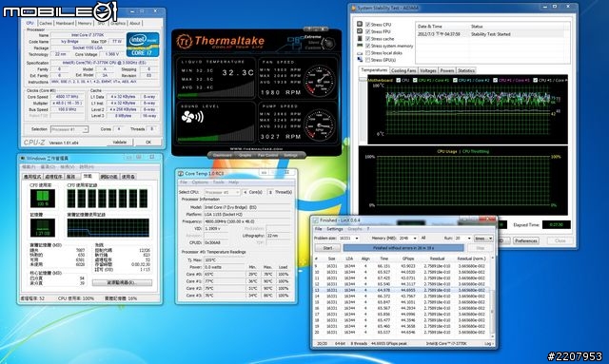Switch to the Powers tab in AIDA64
609x364 pixels.
coord(447,70)
